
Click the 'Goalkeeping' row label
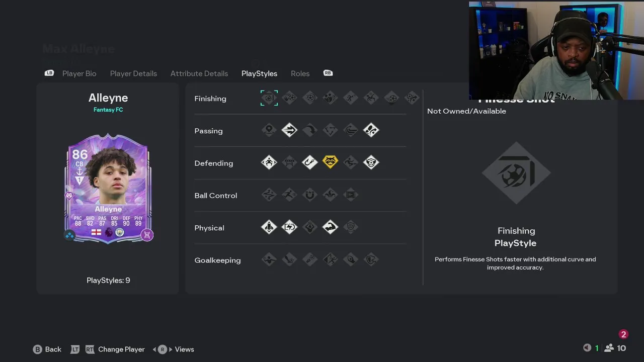pyautogui.click(x=217, y=260)
